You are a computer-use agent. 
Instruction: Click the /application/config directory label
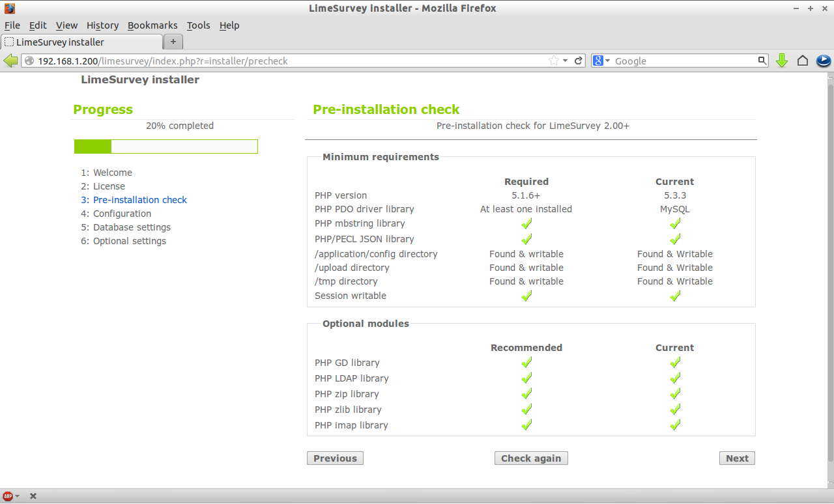376,254
